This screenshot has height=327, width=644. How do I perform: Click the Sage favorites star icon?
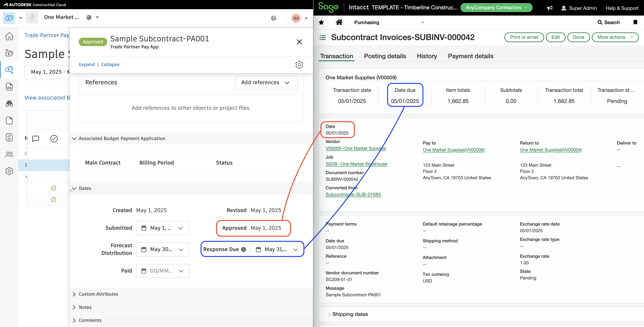[x=321, y=23]
